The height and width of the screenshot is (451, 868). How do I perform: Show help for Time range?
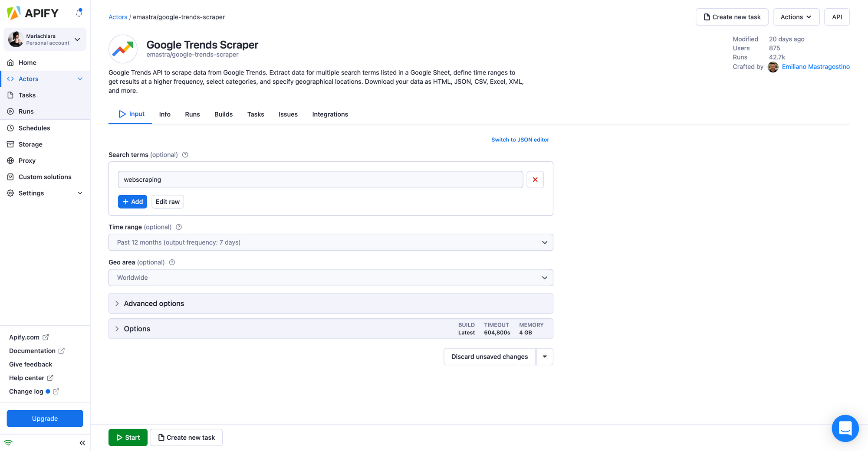click(179, 227)
